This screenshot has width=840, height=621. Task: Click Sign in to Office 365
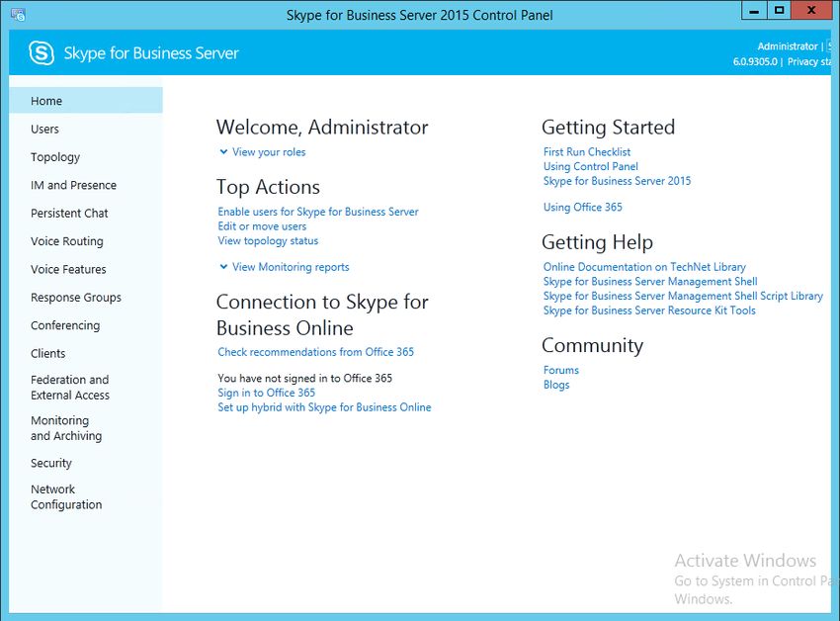click(x=266, y=393)
